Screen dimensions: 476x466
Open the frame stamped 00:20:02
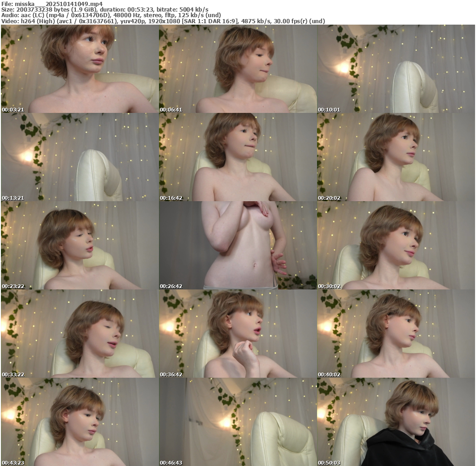[396, 157]
